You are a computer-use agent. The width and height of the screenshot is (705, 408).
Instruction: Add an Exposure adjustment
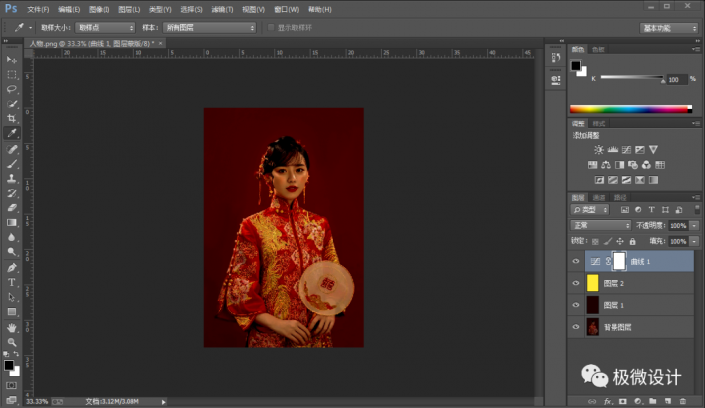[x=640, y=150]
